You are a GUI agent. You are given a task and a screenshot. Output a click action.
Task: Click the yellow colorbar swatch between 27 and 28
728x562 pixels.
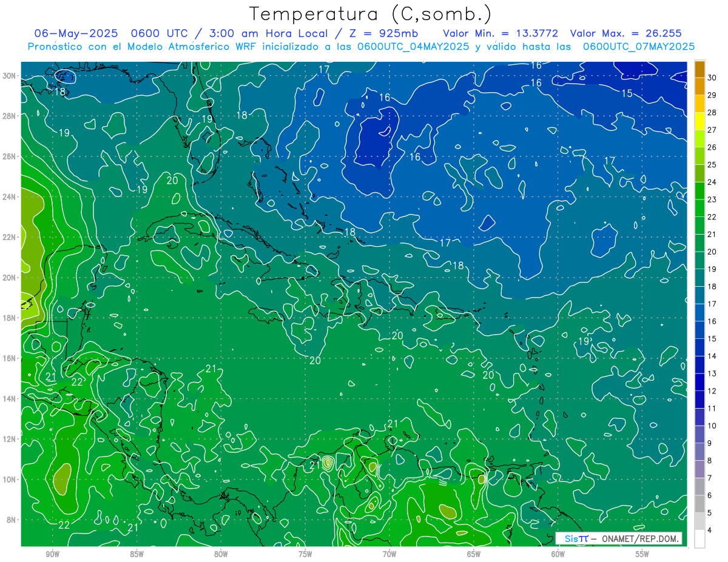coord(699,121)
